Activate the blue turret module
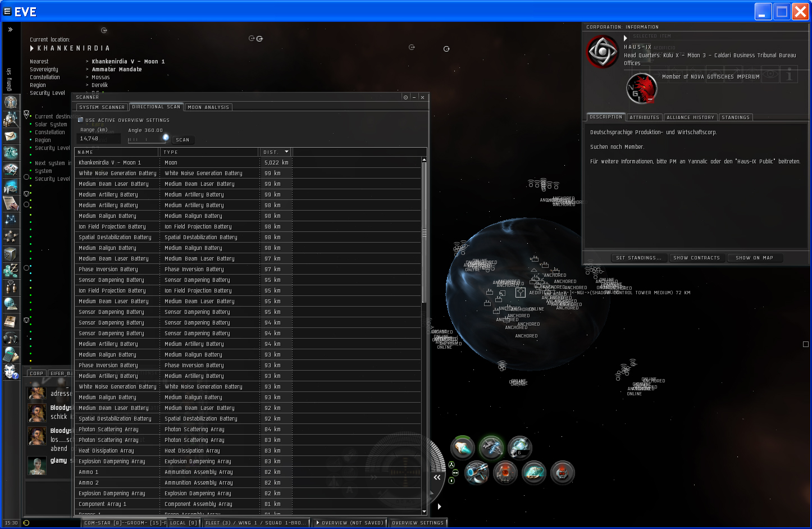Screen dimensions: 812x529 click(477, 472)
